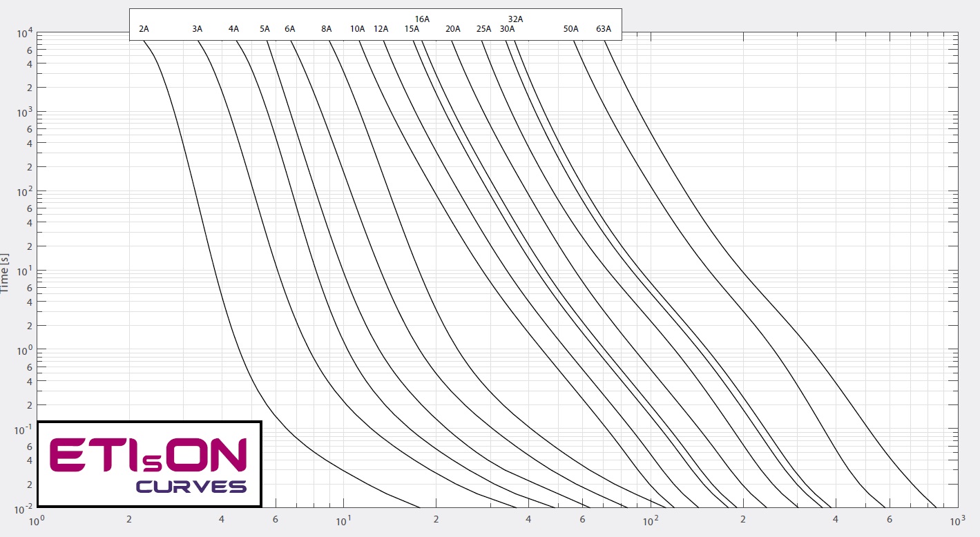This screenshot has width=980, height=537.
Task: Click the 6A fuse rating label
Action: [289, 29]
